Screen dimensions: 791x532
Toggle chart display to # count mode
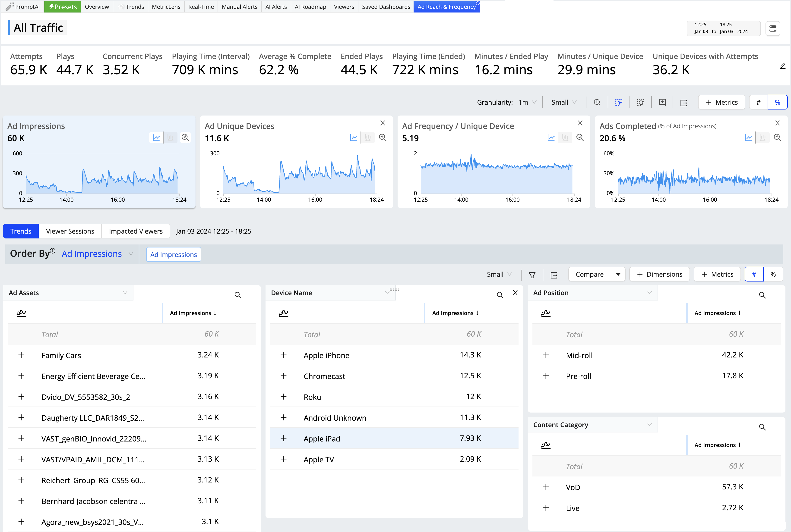tap(758, 102)
